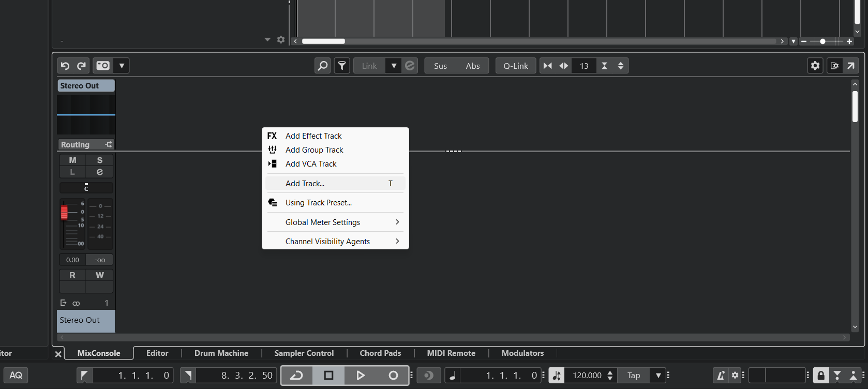Choose Add VCA Track from context menu
868x389 pixels.
point(335,164)
